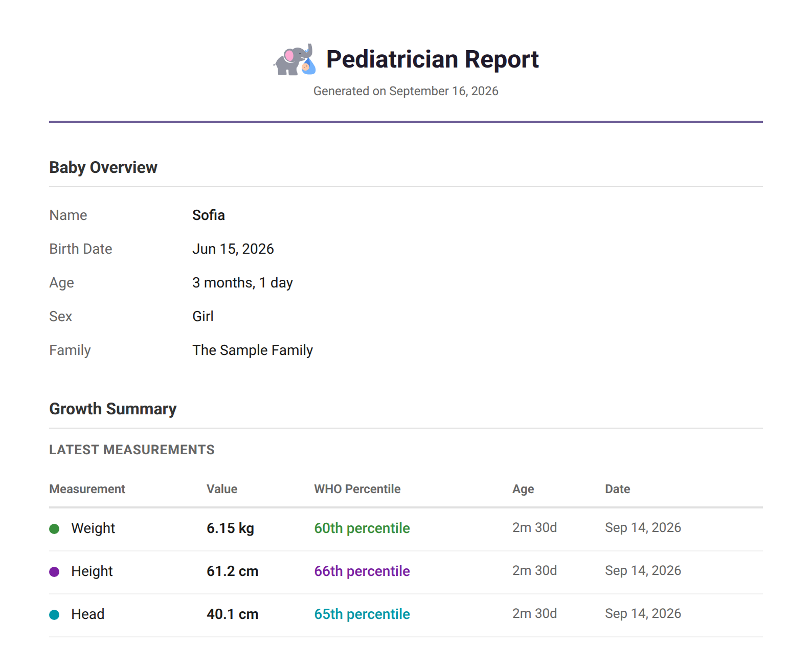The image size is (812, 666).
Task: Click 'The Sample Family' value
Action: [253, 350]
